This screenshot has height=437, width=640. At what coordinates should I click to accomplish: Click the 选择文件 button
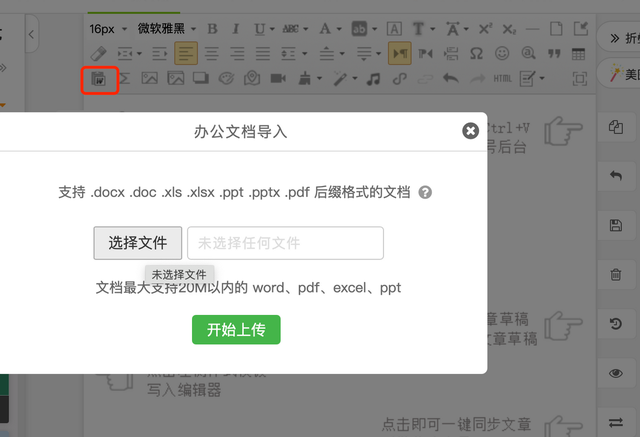coord(138,243)
